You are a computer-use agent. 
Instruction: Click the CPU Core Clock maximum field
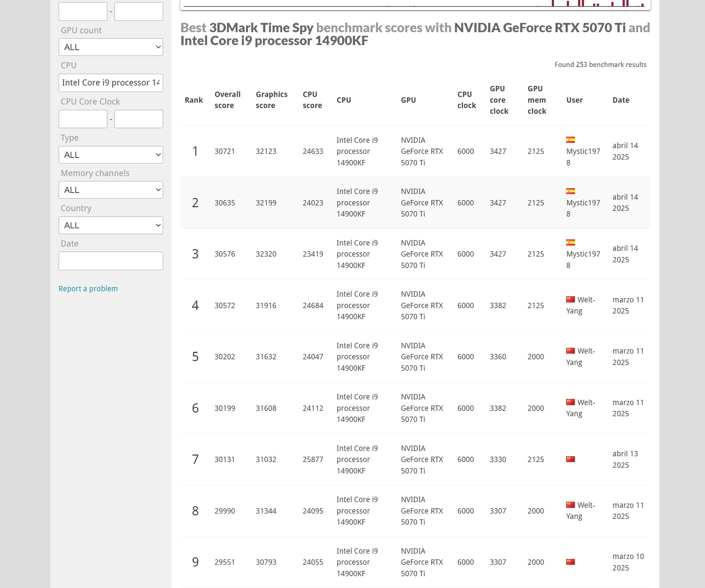tap(139, 119)
